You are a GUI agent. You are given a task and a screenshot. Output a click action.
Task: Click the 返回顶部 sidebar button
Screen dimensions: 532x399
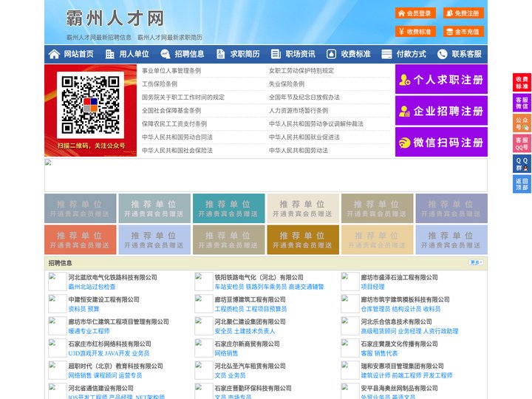pos(522,184)
